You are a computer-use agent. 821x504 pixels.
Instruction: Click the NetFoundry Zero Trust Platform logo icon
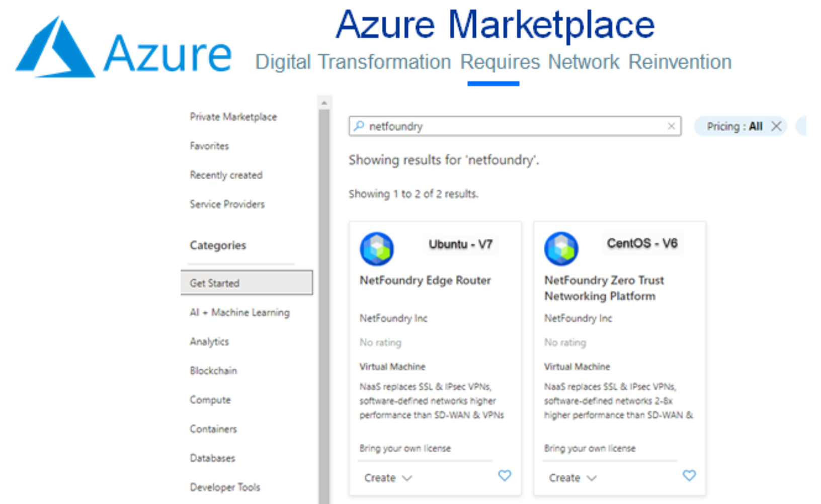(x=561, y=249)
